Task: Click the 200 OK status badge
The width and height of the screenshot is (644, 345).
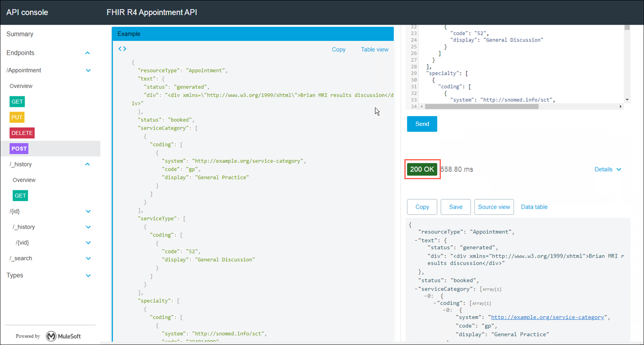Action: [422, 169]
